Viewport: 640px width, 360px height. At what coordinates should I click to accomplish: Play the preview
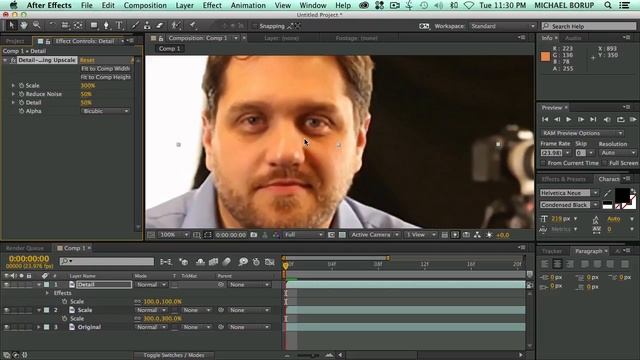[569, 120]
